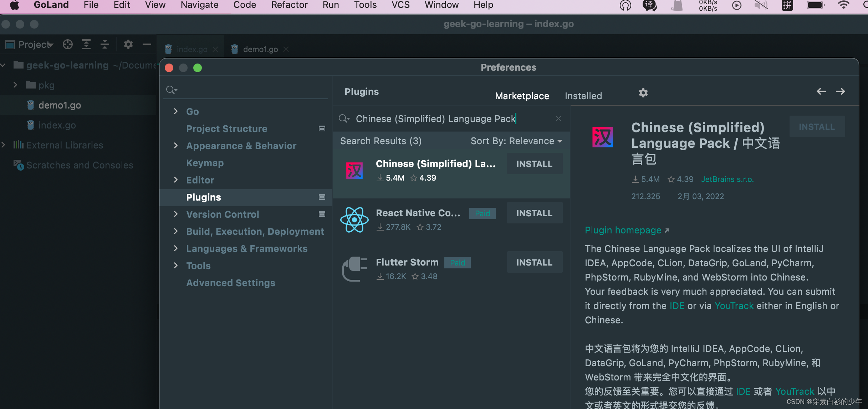Open the Refactor menu

tap(289, 5)
